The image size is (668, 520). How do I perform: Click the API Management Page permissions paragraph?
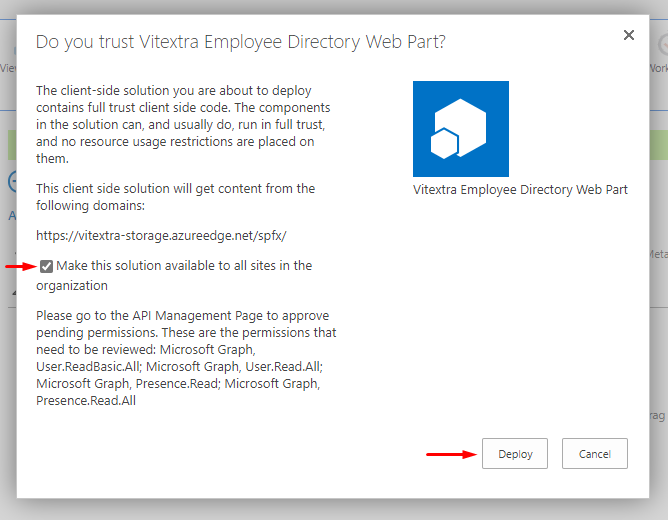tap(186, 358)
